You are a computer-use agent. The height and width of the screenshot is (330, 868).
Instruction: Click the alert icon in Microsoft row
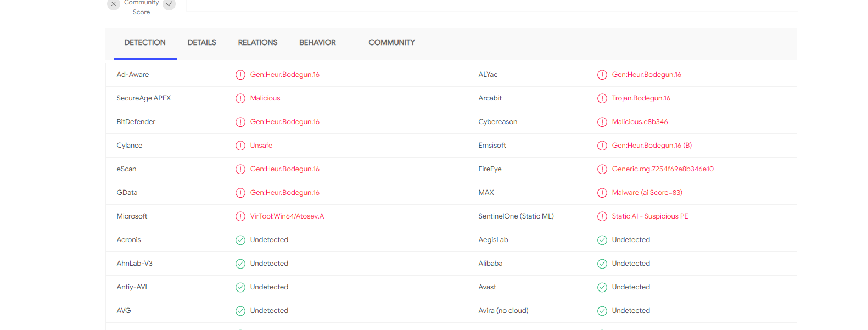point(240,216)
